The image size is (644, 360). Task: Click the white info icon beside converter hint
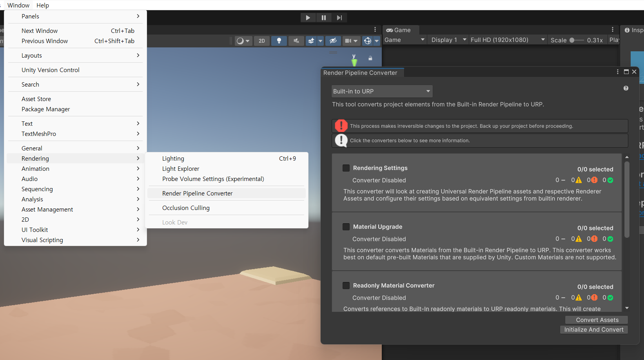341,140
